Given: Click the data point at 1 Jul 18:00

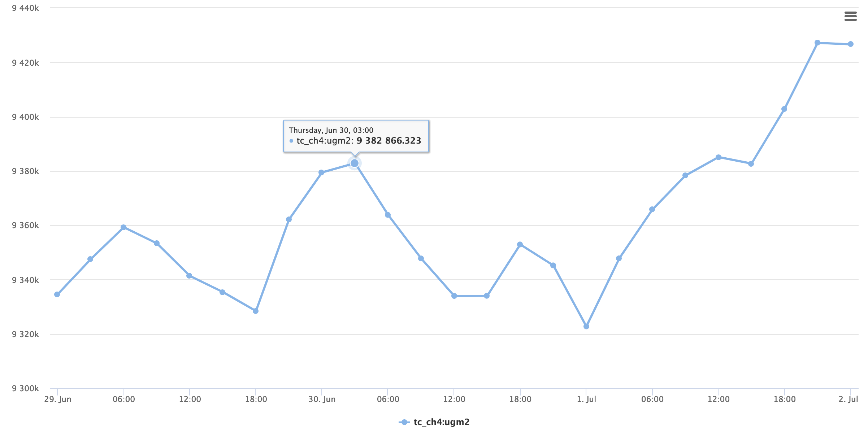Looking at the screenshot, I should point(784,109).
